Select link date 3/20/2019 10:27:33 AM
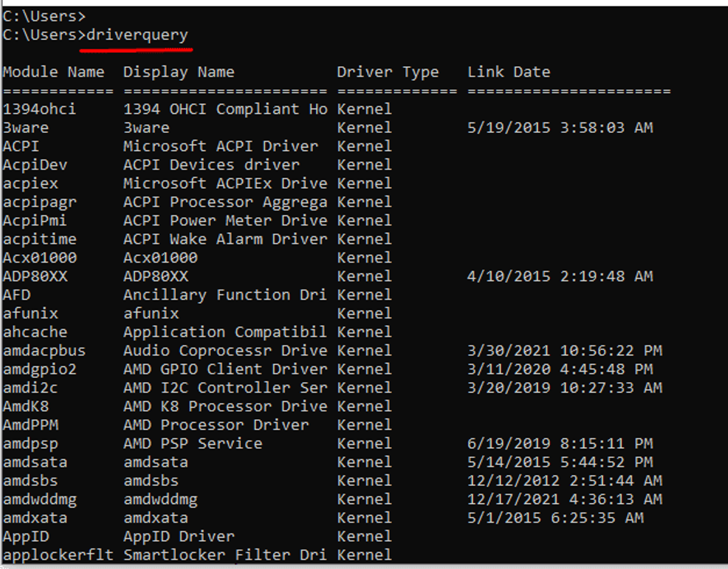This screenshot has width=728, height=569. pyautogui.click(x=565, y=388)
